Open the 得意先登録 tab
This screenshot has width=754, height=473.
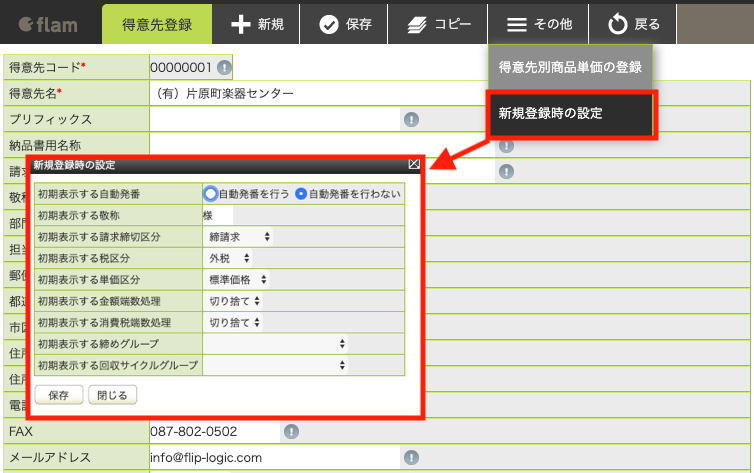tap(157, 24)
